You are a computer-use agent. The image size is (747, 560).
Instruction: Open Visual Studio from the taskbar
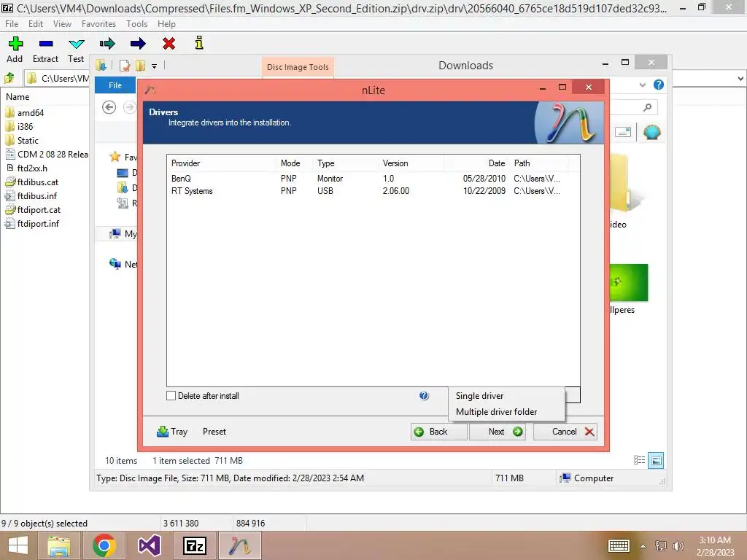pyautogui.click(x=149, y=545)
